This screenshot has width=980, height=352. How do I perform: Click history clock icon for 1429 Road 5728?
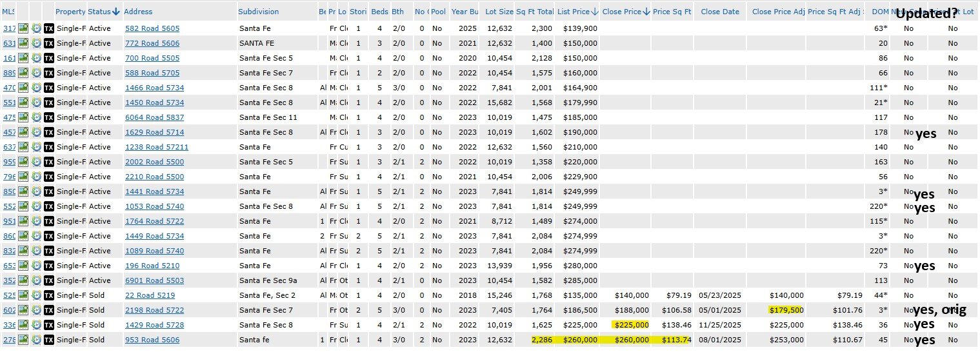36,325
